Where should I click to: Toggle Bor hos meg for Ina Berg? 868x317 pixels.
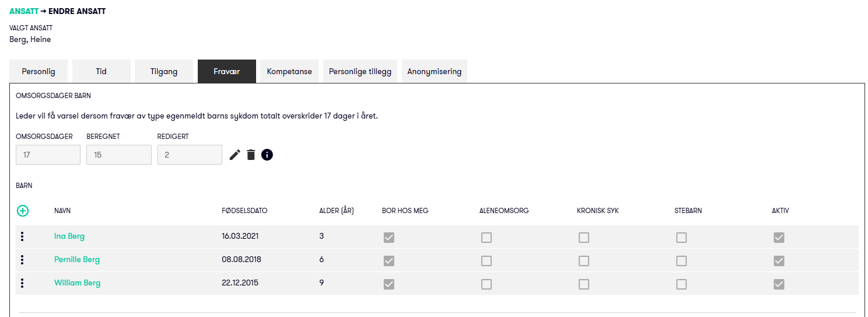click(389, 238)
